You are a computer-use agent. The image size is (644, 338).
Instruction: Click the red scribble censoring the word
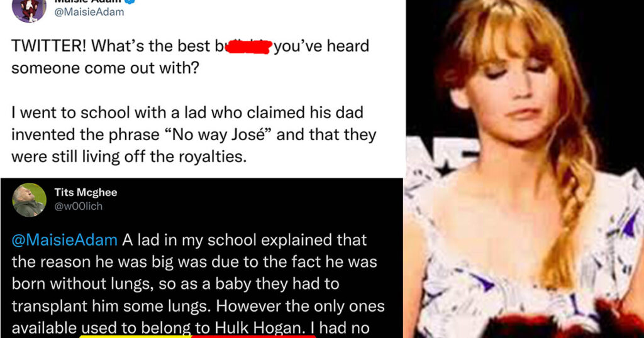click(248, 46)
